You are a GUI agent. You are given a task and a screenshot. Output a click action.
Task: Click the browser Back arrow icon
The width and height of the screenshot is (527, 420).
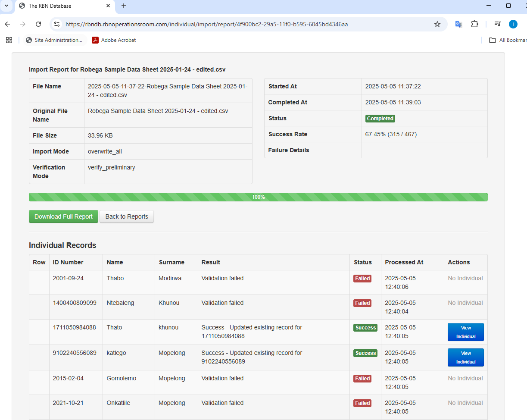[7, 24]
